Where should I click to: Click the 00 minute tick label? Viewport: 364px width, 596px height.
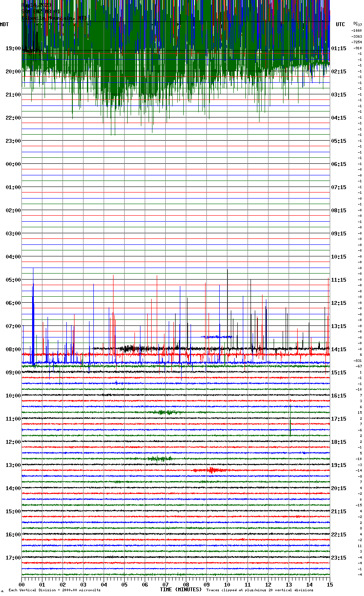tap(22, 584)
